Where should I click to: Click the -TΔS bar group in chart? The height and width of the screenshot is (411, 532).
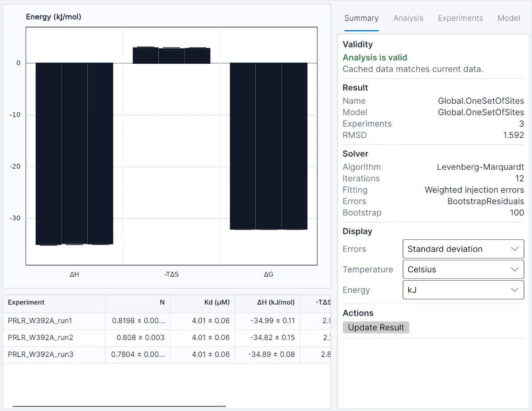click(172, 55)
